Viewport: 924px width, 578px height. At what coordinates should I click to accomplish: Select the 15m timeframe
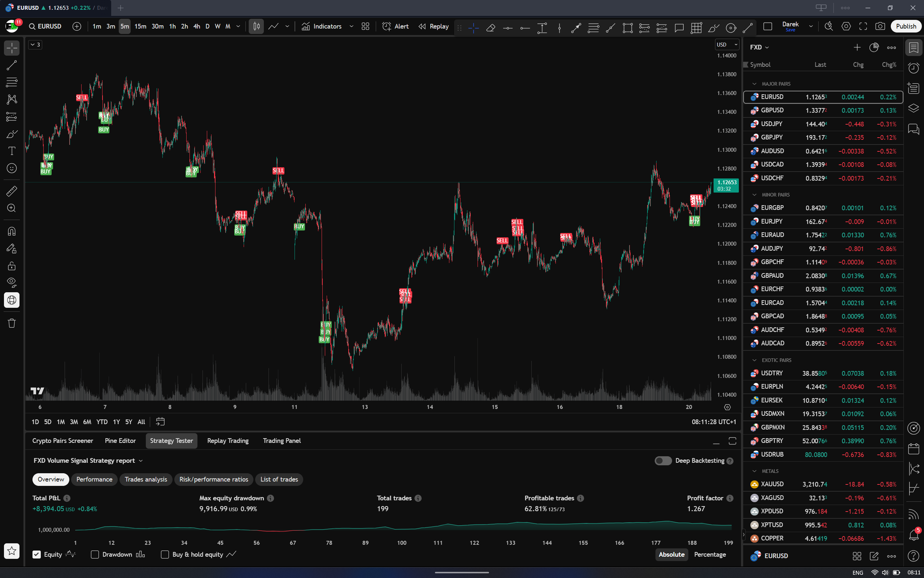tap(140, 26)
